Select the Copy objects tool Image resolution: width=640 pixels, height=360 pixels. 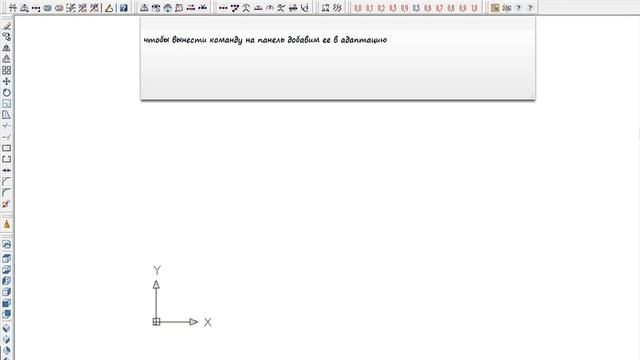(x=7, y=37)
